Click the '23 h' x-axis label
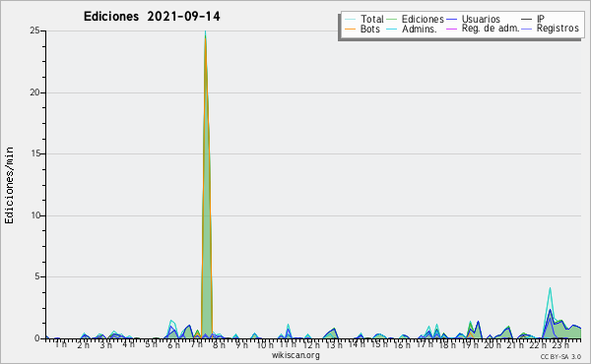Viewport: 591px width, 364px height. tap(560, 344)
